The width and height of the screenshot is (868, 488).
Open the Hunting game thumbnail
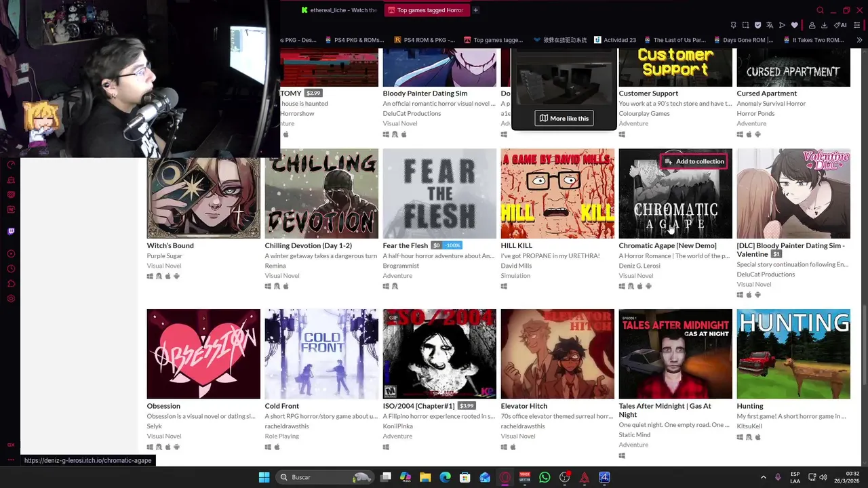793,354
